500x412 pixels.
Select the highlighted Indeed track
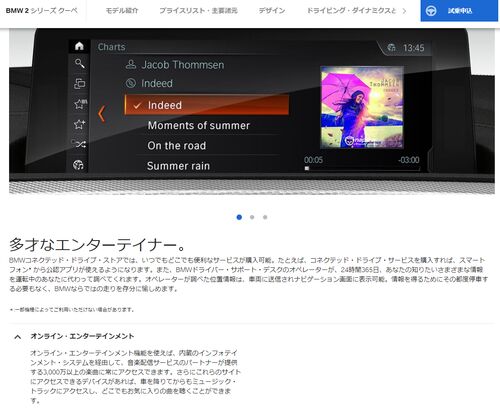click(207, 105)
